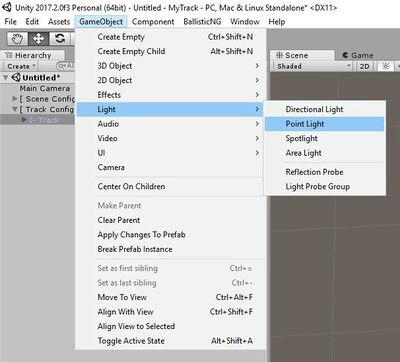The image size is (400, 362).
Task: Click the Hierarchy search field
Action: (x=65, y=66)
